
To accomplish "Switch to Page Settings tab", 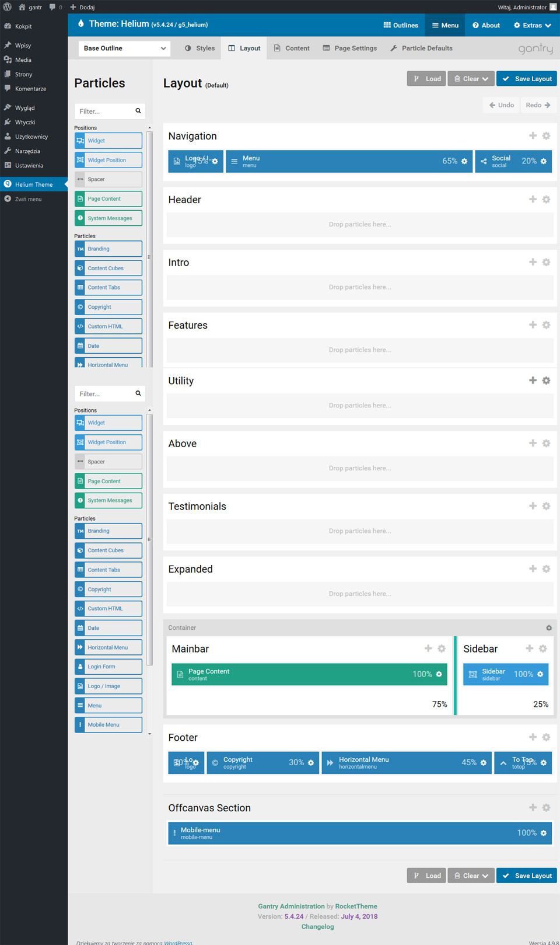I will coord(350,48).
